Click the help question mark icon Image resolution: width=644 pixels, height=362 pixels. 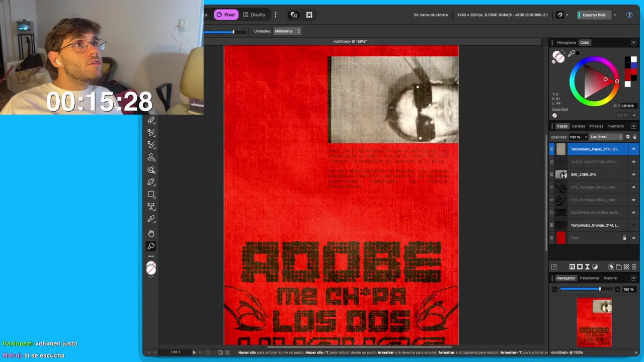[x=629, y=15]
